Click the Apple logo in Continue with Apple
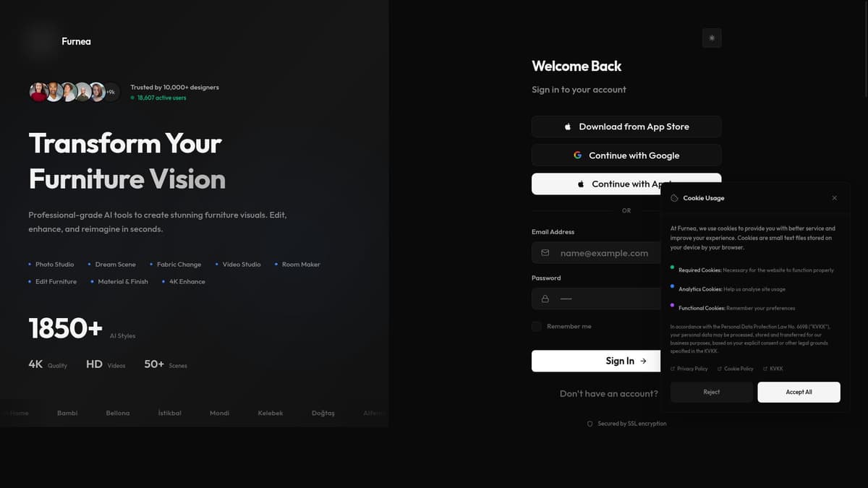Screen dimensions: 868x488 coord(581,184)
